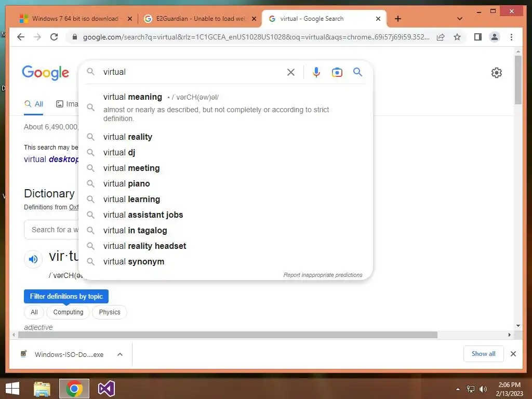
Task: Select the Physics topic chip
Action: [x=110, y=312]
